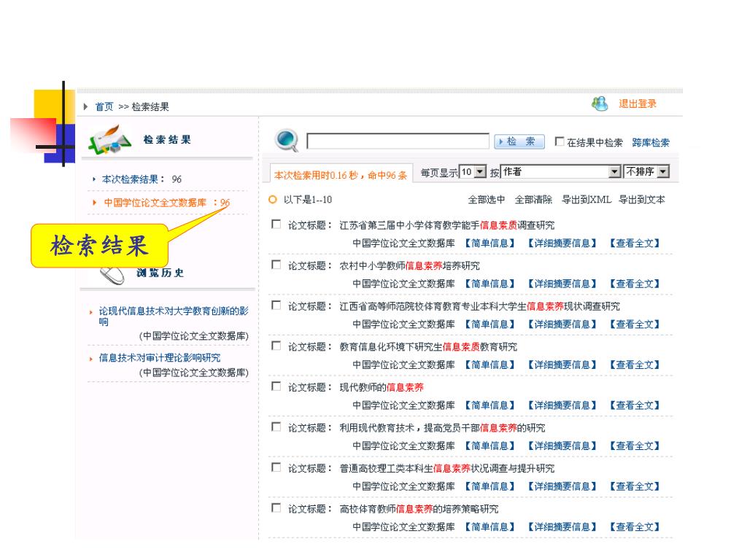Click 查看全文 for 利用现代教育技术 paper
The image size is (747, 560).
pos(635,446)
